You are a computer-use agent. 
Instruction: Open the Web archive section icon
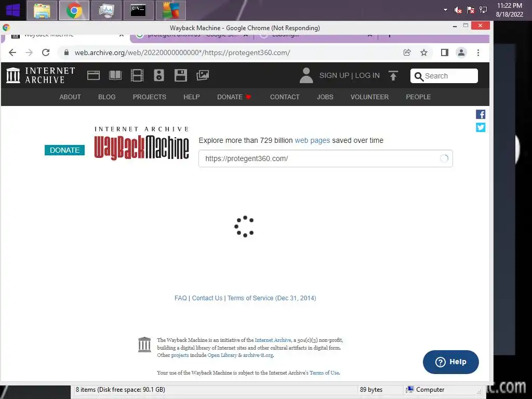point(94,75)
